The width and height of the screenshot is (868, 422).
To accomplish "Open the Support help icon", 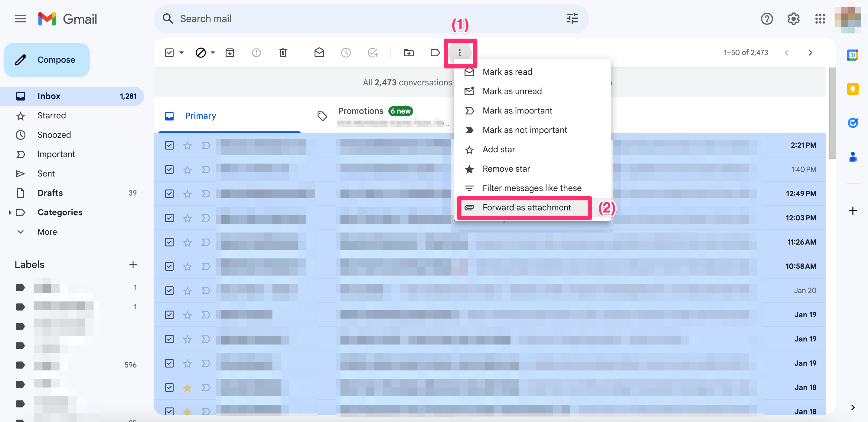I will (x=767, y=19).
